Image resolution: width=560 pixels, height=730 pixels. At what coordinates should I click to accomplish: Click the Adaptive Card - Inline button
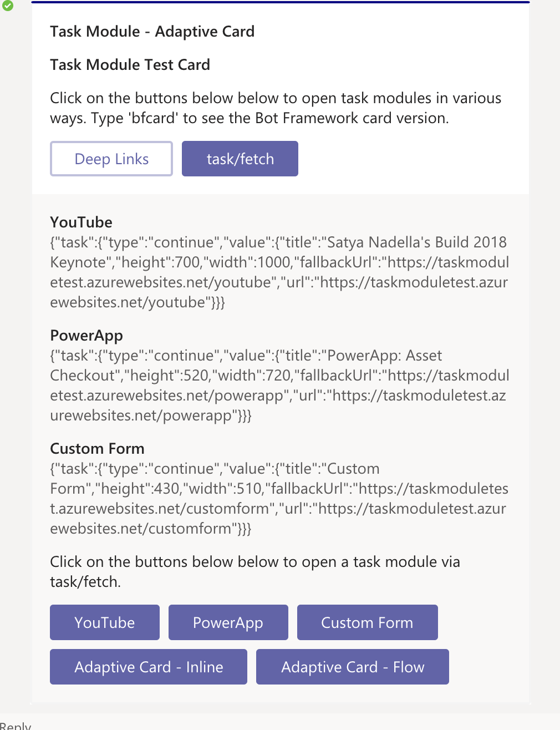tap(148, 667)
